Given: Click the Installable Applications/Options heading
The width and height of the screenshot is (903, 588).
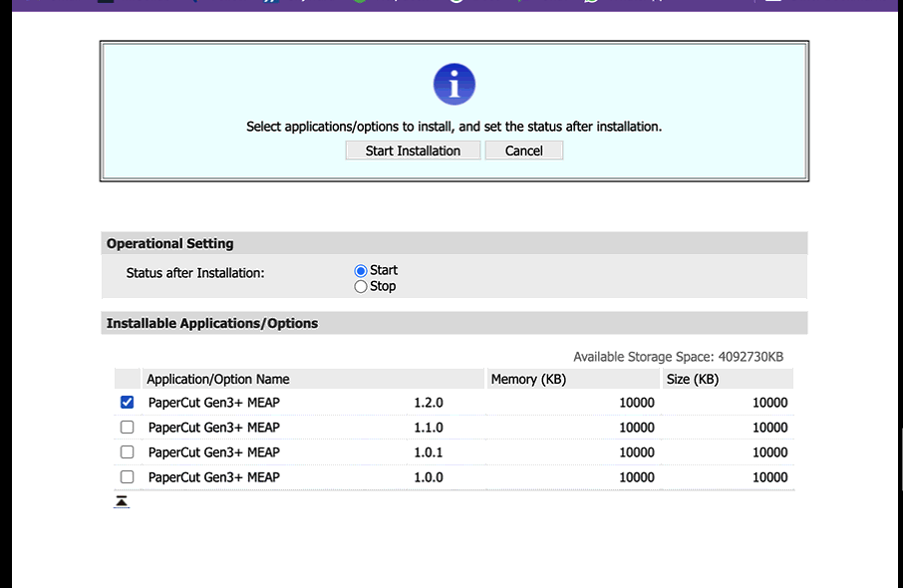Looking at the screenshot, I should pos(212,323).
